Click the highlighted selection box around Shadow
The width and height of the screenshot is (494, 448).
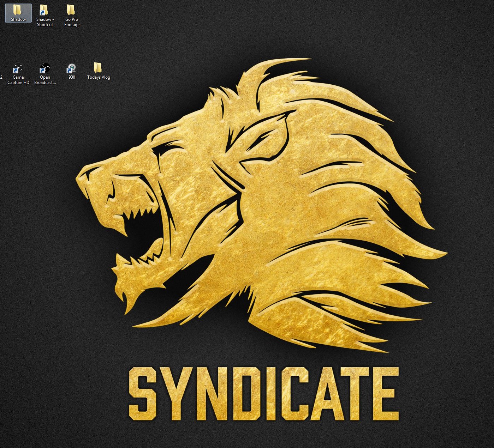point(18,13)
